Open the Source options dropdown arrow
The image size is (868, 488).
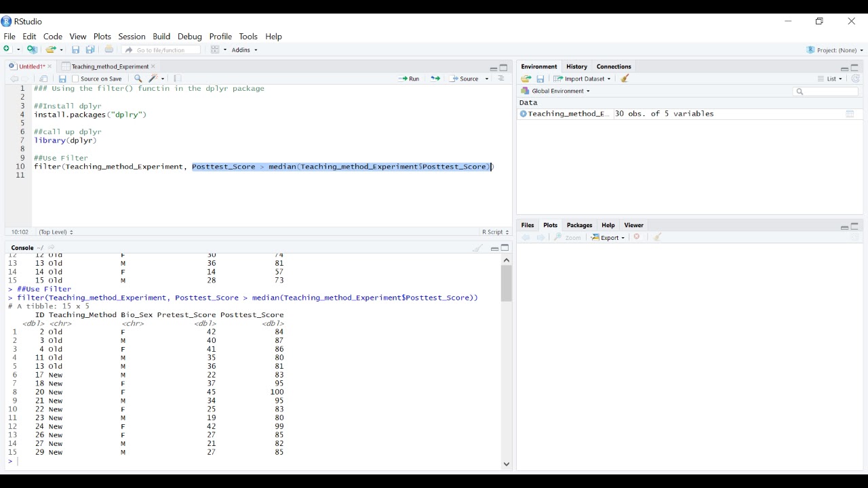[x=487, y=79]
